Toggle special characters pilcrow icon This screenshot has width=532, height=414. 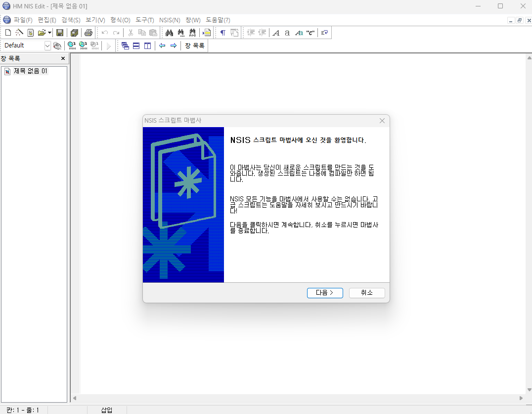(223, 33)
